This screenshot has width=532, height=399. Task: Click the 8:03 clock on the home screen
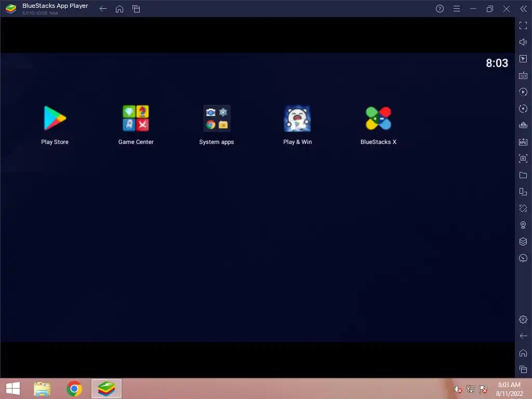coord(497,63)
